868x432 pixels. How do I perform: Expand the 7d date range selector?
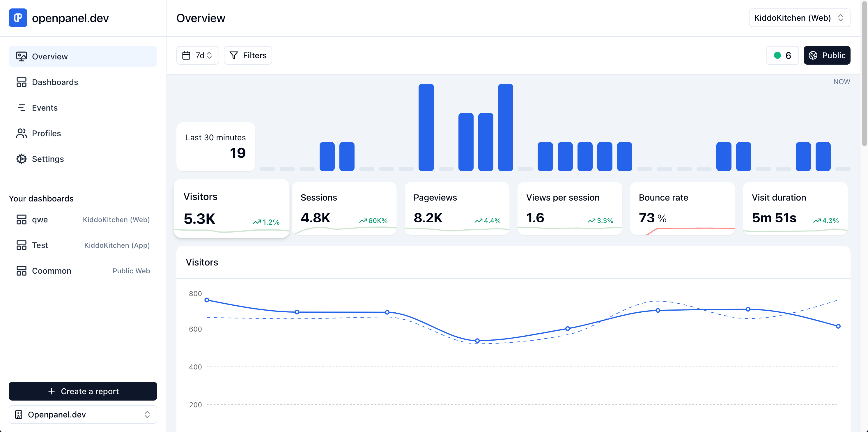tap(198, 55)
